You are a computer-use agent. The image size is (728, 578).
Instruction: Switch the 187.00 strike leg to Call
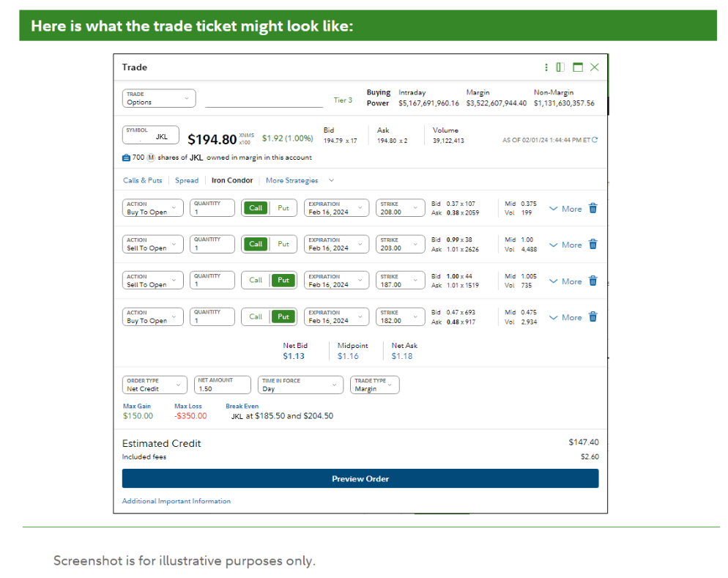[x=256, y=281]
